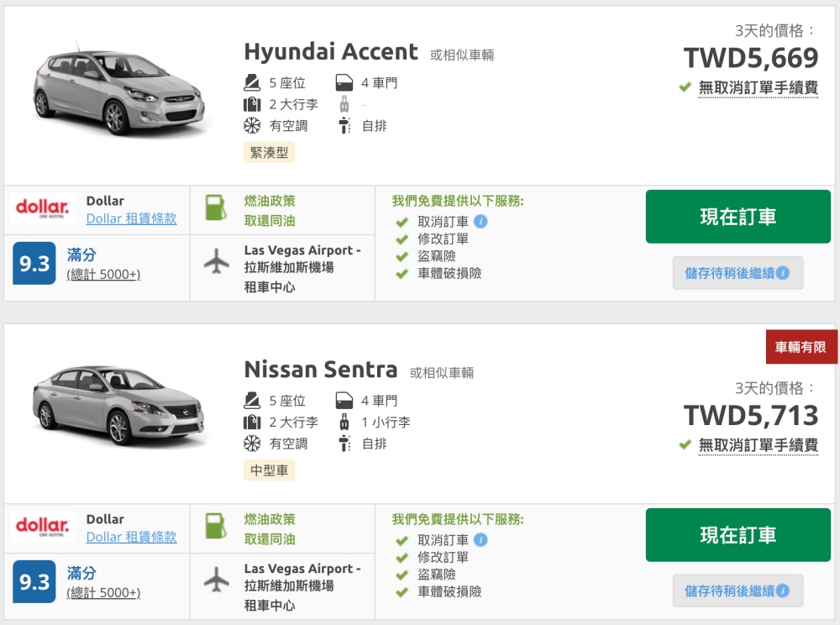840x625 pixels.
Task: Click airplane icon for Nissan pickup location
Action: [x=217, y=579]
